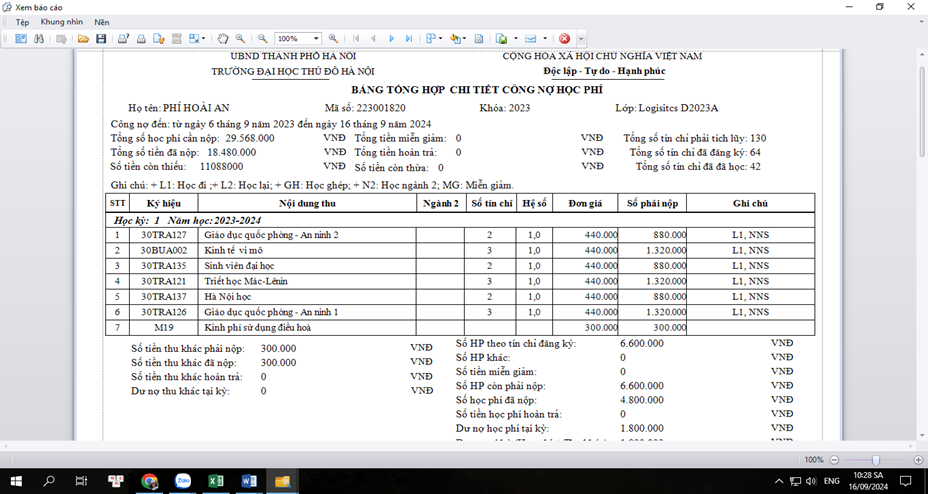
Task: Open the Nền menu
Action: (x=102, y=22)
